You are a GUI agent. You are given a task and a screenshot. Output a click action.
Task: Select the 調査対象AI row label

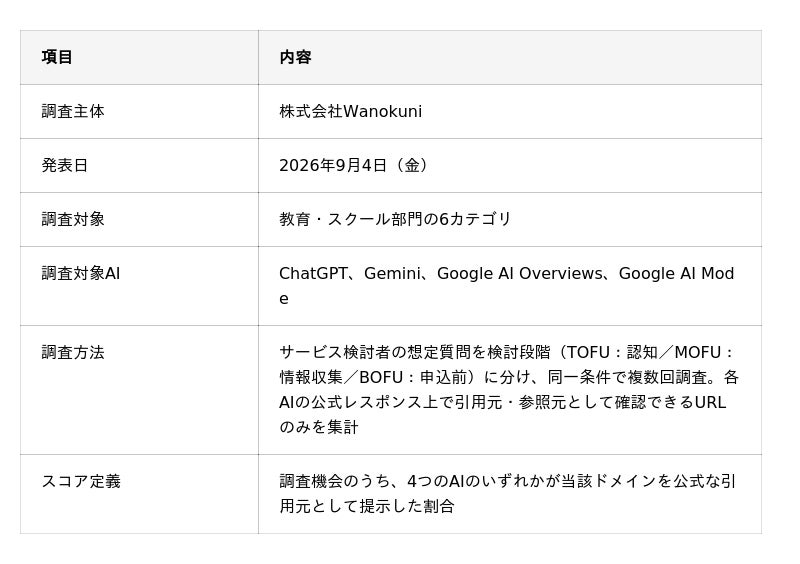pyautogui.click(x=81, y=274)
